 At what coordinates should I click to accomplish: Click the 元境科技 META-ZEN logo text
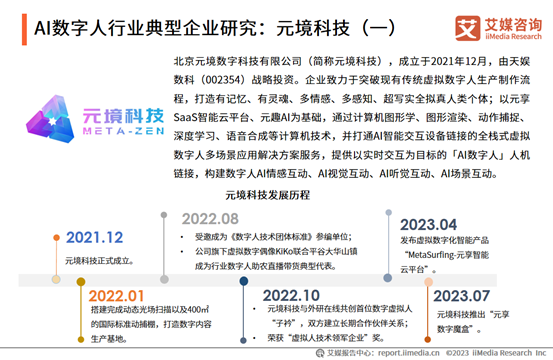click(x=123, y=121)
